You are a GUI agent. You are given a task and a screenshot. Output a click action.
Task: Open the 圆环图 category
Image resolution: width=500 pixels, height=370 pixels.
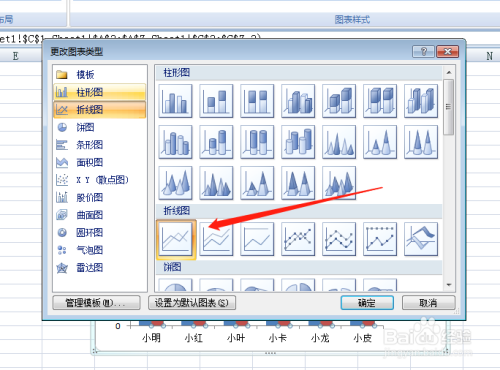(x=100, y=232)
